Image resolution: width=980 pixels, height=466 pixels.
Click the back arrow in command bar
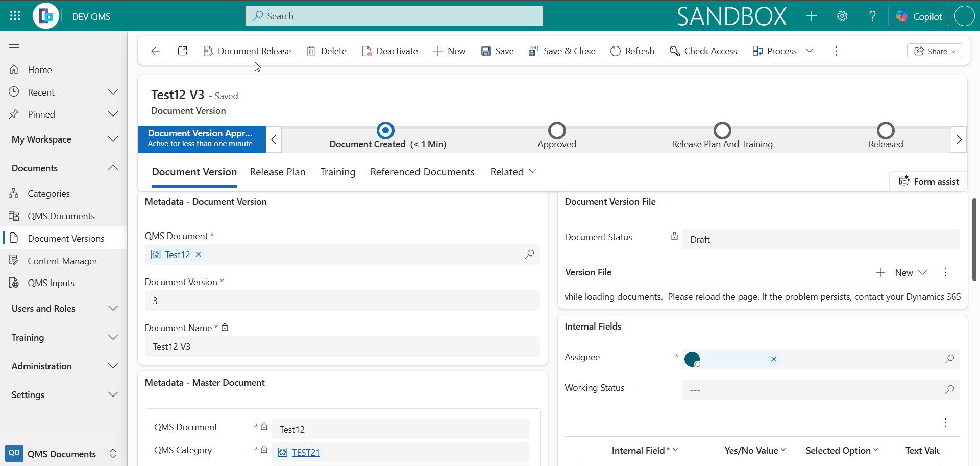tap(156, 51)
